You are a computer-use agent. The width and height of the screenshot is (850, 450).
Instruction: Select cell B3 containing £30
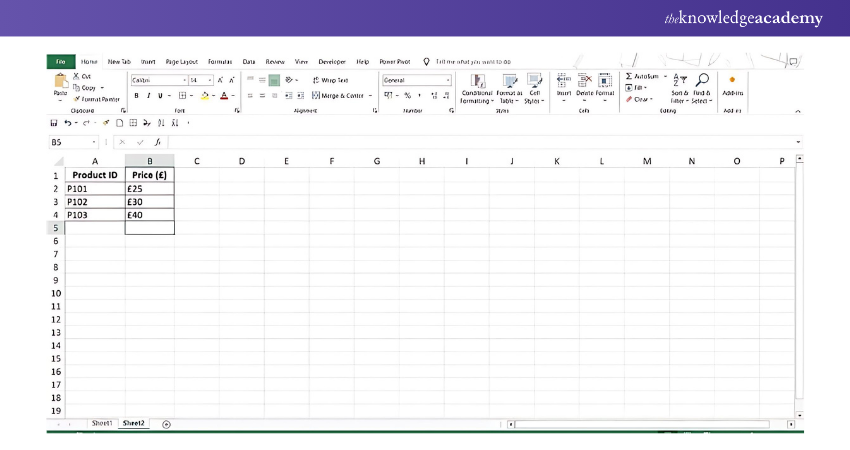149,201
